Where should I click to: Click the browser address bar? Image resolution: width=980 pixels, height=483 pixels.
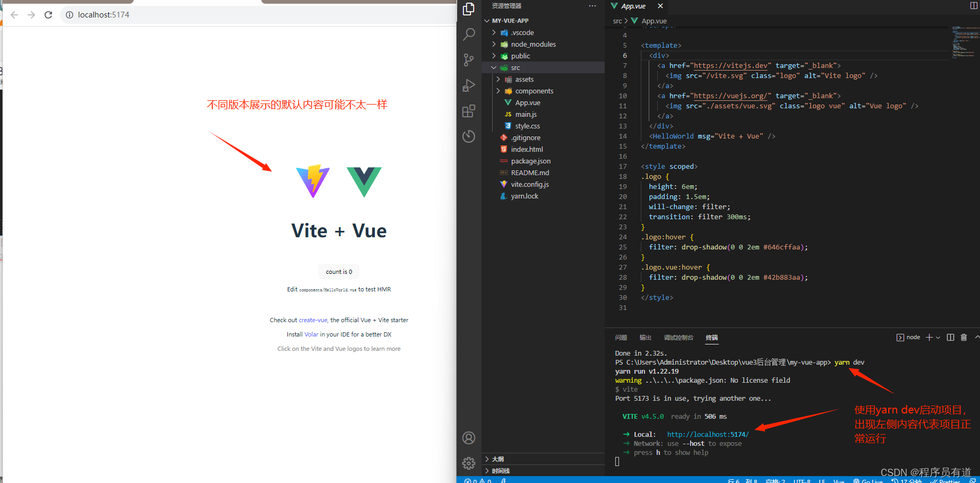point(257,15)
